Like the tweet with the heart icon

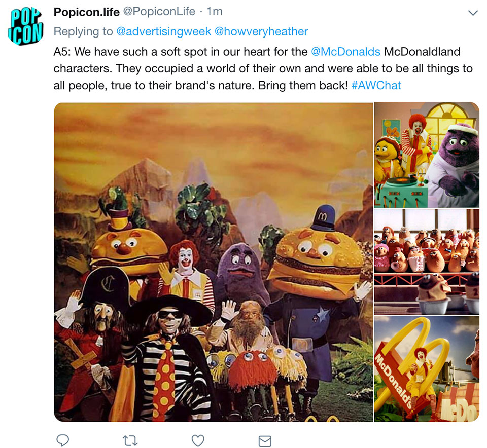click(198, 440)
